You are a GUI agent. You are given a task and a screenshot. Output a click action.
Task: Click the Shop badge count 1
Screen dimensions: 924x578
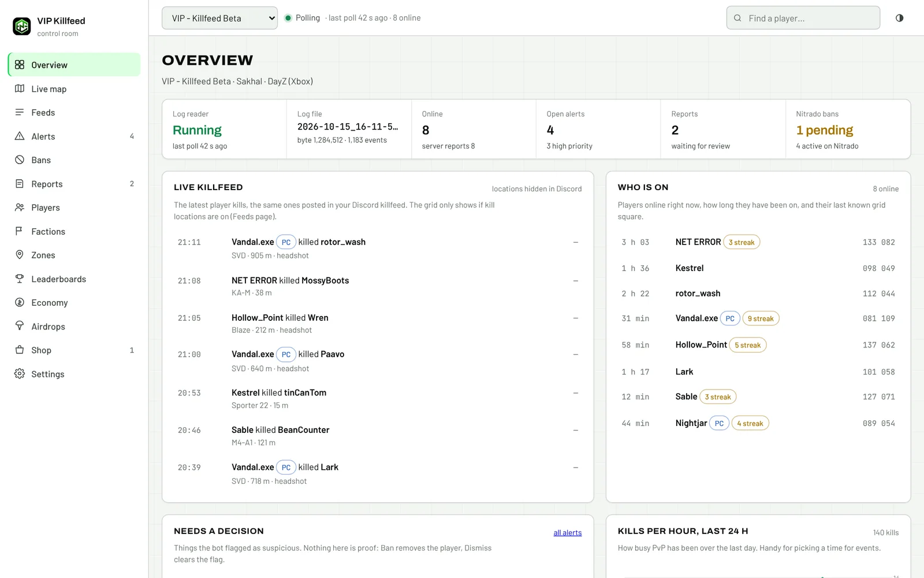click(x=132, y=350)
